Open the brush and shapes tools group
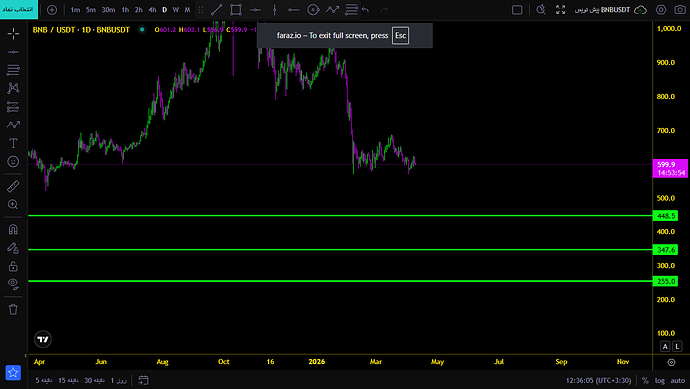Viewport: 690px width, 389px height. tap(13, 125)
